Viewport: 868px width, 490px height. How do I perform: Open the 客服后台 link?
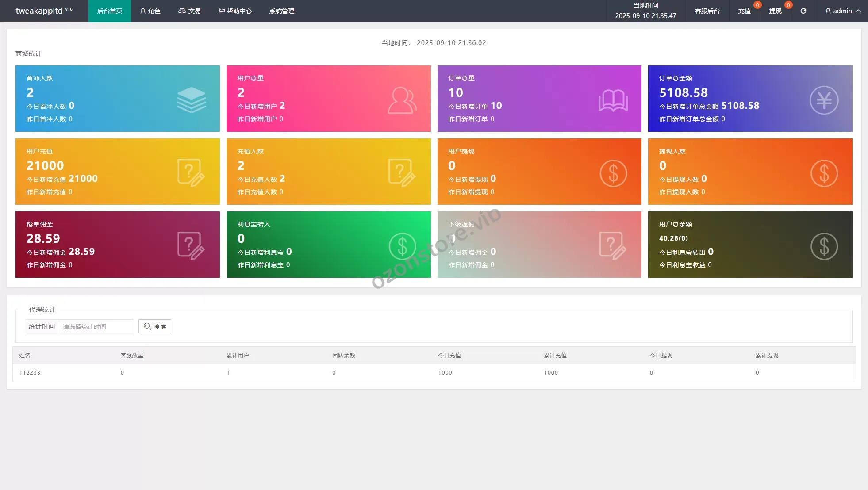point(707,11)
